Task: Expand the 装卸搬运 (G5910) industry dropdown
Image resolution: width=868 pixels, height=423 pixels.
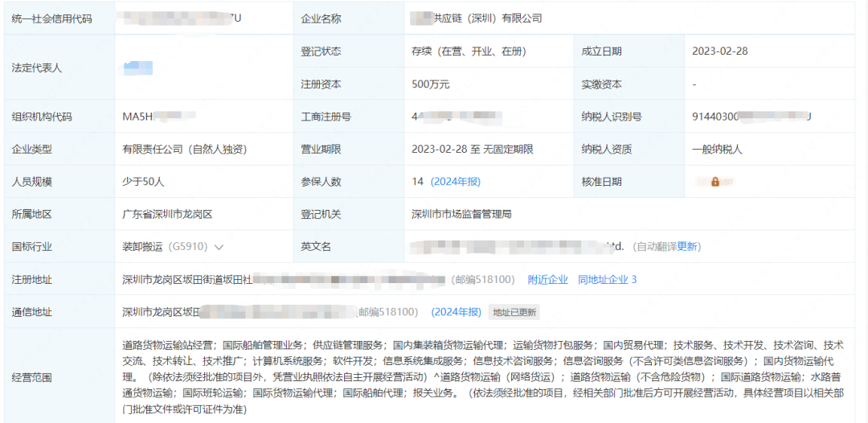Action: coord(219,248)
